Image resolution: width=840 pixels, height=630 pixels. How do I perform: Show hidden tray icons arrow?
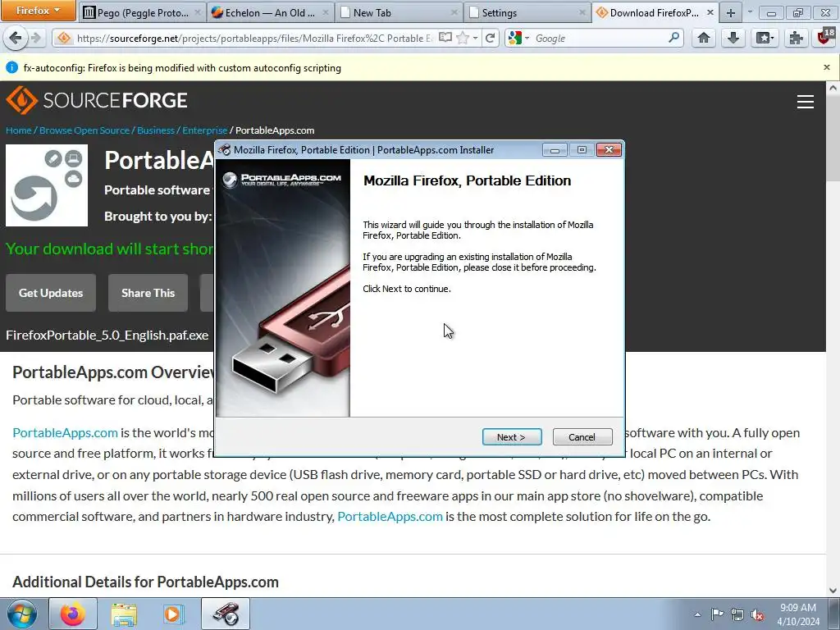[x=697, y=614]
